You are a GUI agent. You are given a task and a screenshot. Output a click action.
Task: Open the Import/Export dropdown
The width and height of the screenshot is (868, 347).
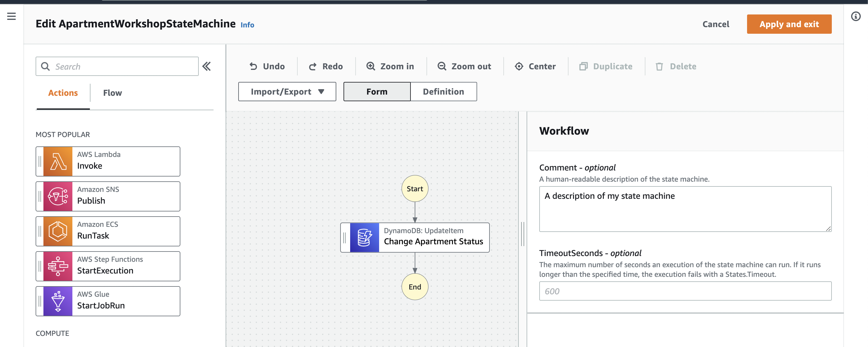tap(287, 92)
